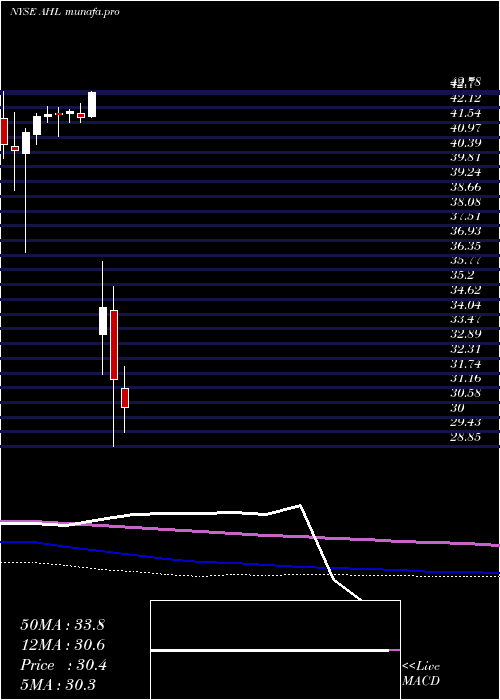Click the white candlestick body near 33.47

tap(103, 321)
